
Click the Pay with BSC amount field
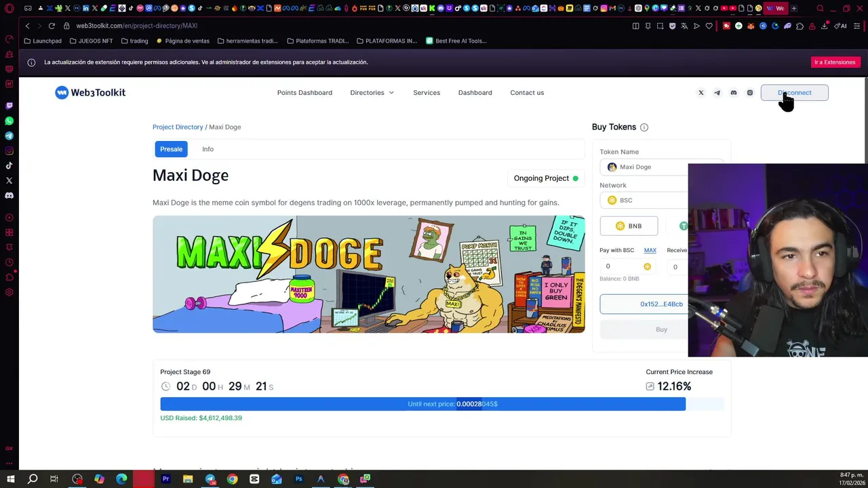[x=627, y=267]
